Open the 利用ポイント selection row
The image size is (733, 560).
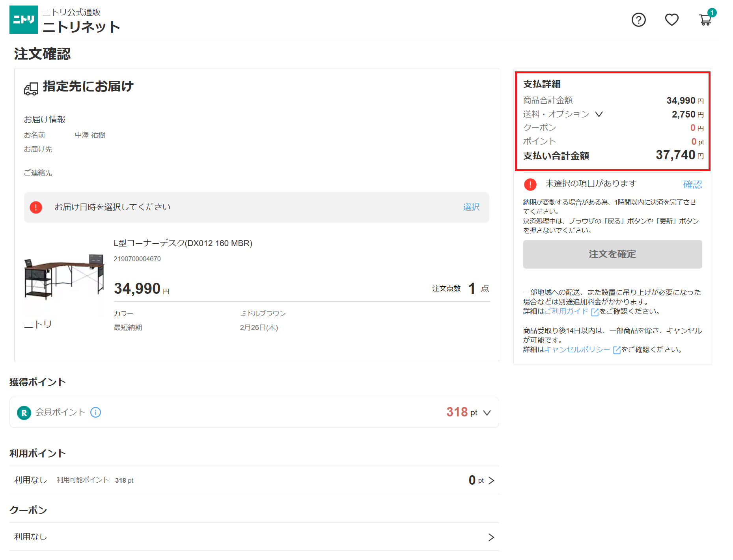[491, 480]
